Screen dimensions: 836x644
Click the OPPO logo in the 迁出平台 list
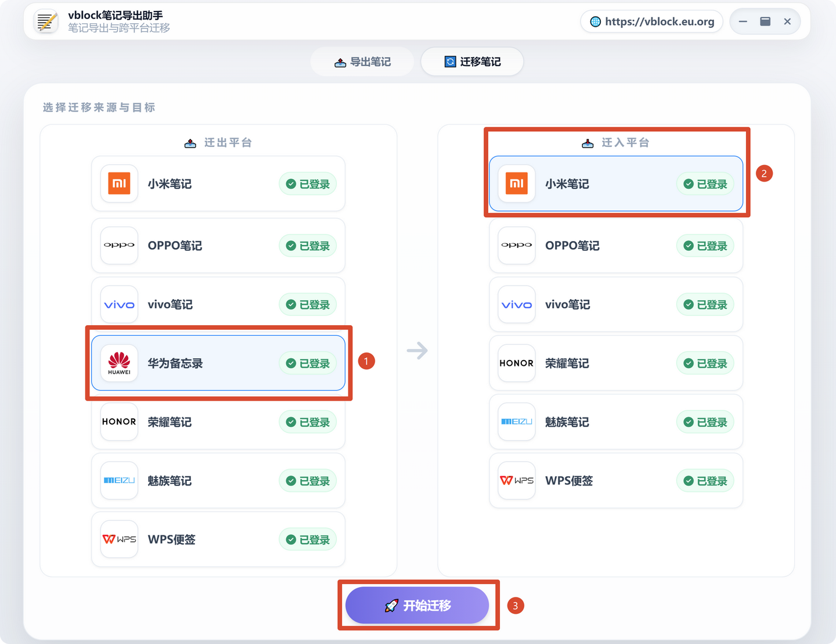[119, 245]
